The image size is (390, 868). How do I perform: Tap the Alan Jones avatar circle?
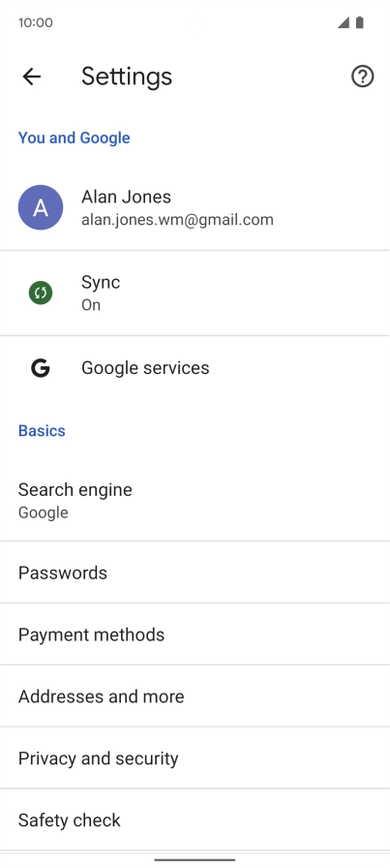point(41,207)
